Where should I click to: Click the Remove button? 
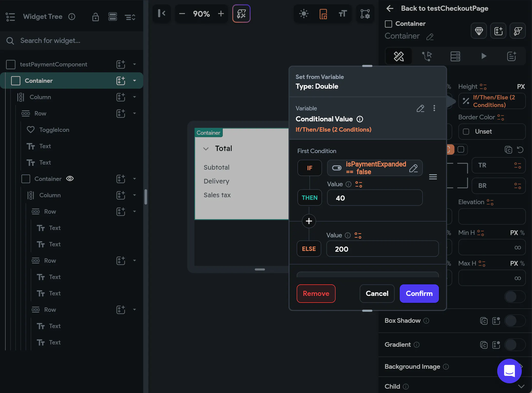[316, 294]
